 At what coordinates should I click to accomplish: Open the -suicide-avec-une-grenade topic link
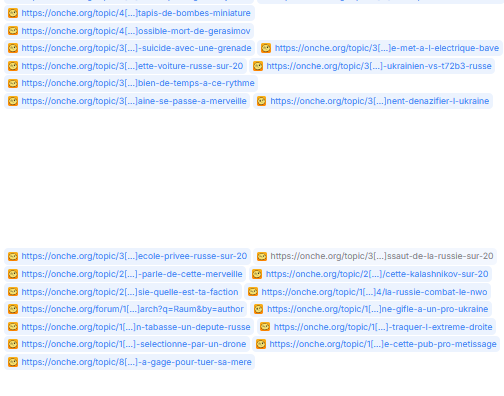136,48
